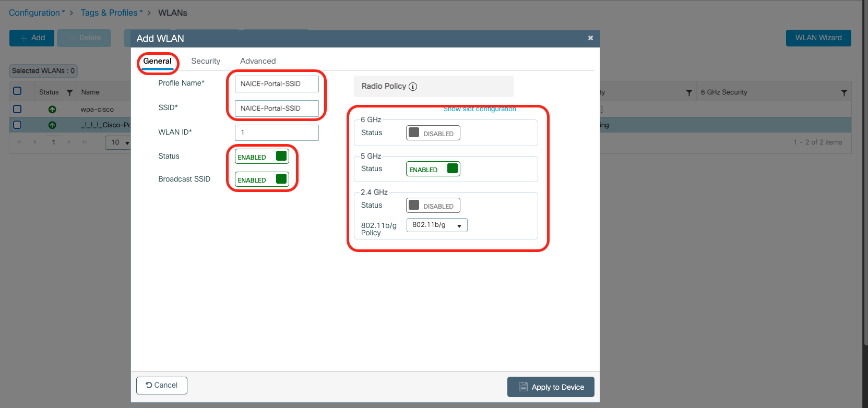
Task: Check the wpa-cisco row checkbox
Action: 17,109
